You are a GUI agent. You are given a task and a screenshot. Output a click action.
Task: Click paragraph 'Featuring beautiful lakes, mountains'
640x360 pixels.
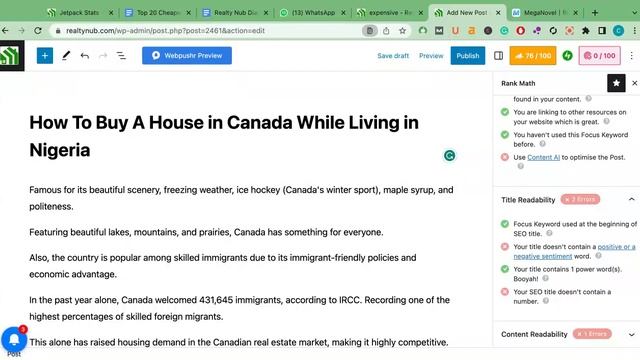click(206, 232)
